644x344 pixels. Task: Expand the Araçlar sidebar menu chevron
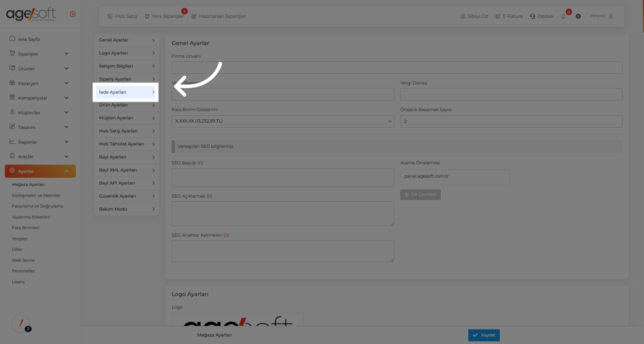pyautogui.click(x=66, y=156)
